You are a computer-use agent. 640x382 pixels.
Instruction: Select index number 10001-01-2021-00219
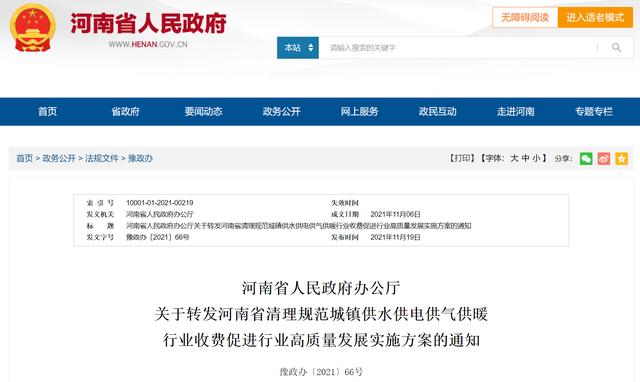pyautogui.click(x=160, y=203)
